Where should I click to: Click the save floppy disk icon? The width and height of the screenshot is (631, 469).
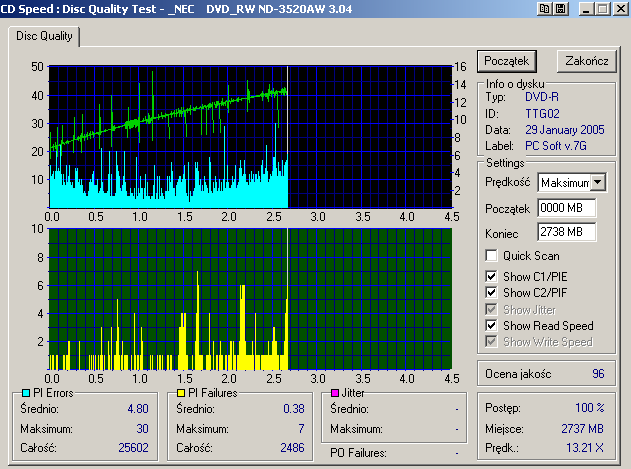[561, 9]
